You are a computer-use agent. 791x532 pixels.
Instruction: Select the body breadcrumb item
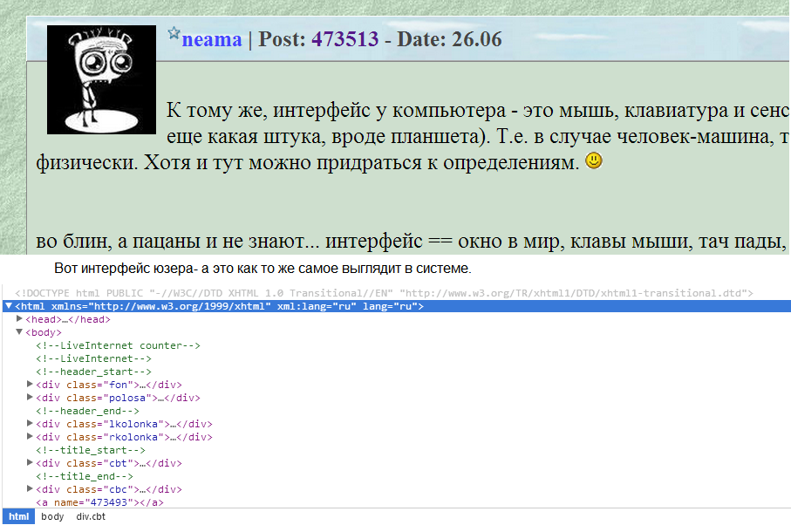click(52, 516)
